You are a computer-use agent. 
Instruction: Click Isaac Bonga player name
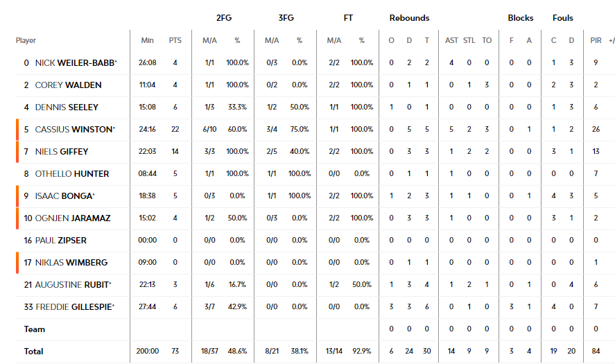click(64, 196)
